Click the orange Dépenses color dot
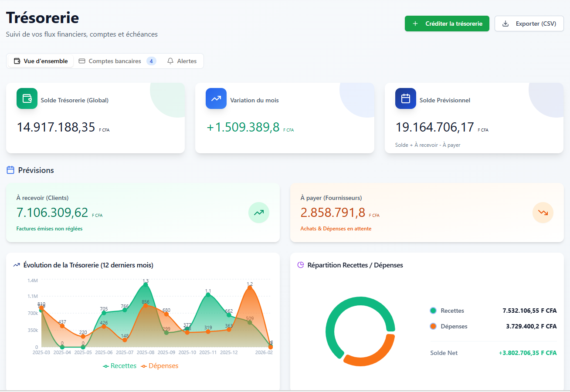 click(433, 326)
